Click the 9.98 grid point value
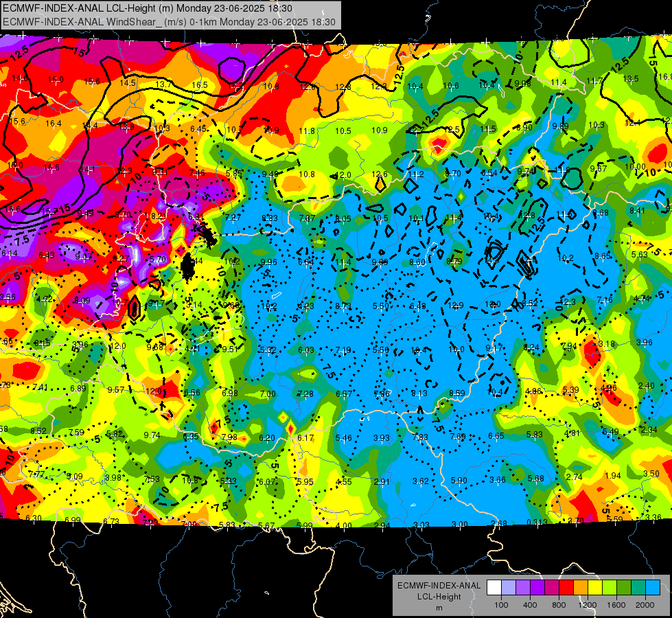The height and width of the screenshot is (618, 672). tap(522, 83)
